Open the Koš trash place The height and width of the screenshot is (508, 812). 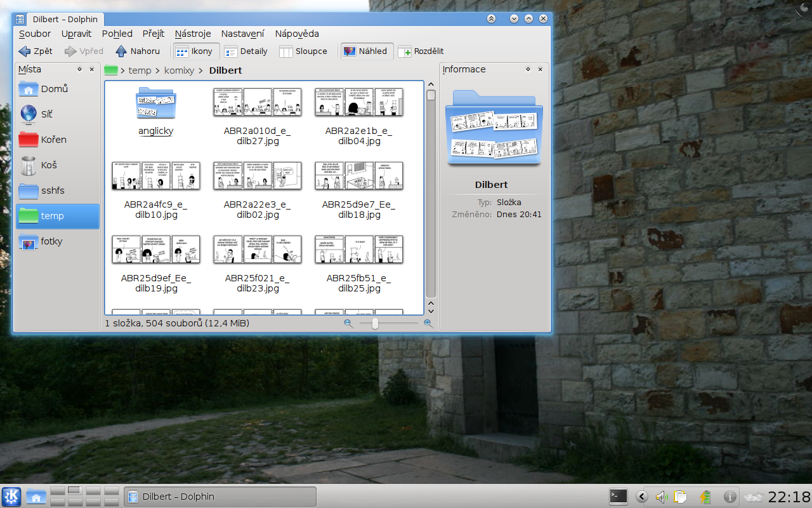tap(58, 165)
